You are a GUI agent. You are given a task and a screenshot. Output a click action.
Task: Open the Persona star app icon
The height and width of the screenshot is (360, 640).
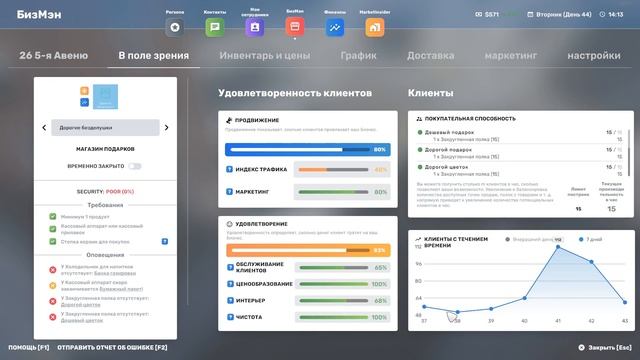point(175,27)
